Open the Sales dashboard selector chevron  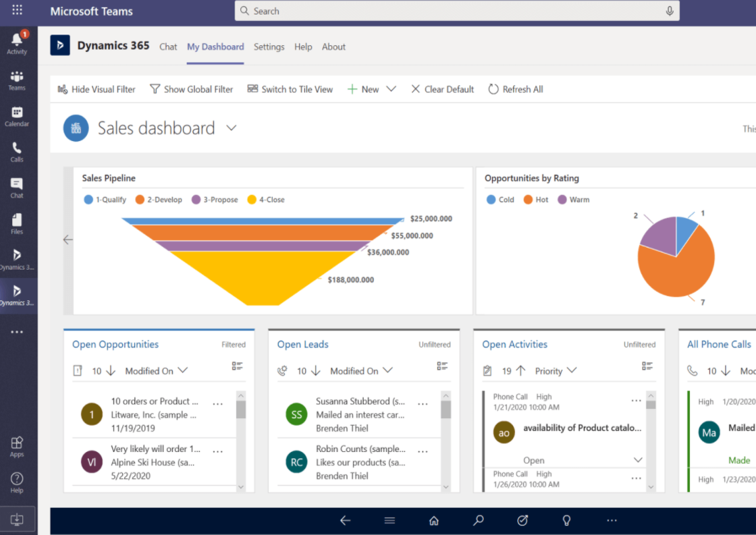pyautogui.click(x=232, y=128)
